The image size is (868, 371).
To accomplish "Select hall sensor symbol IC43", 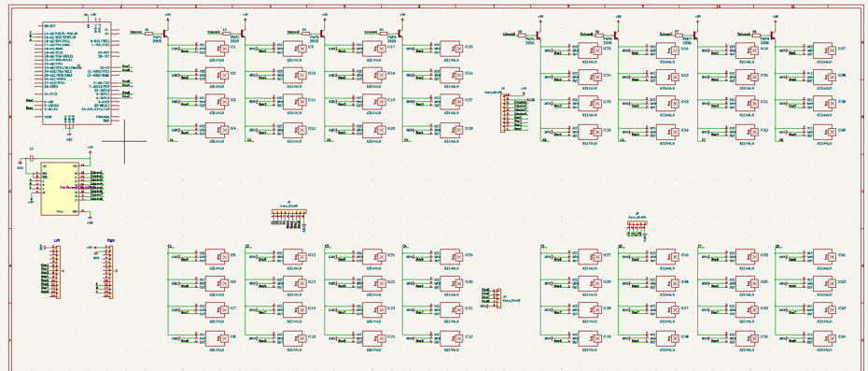I will [x=667, y=104].
